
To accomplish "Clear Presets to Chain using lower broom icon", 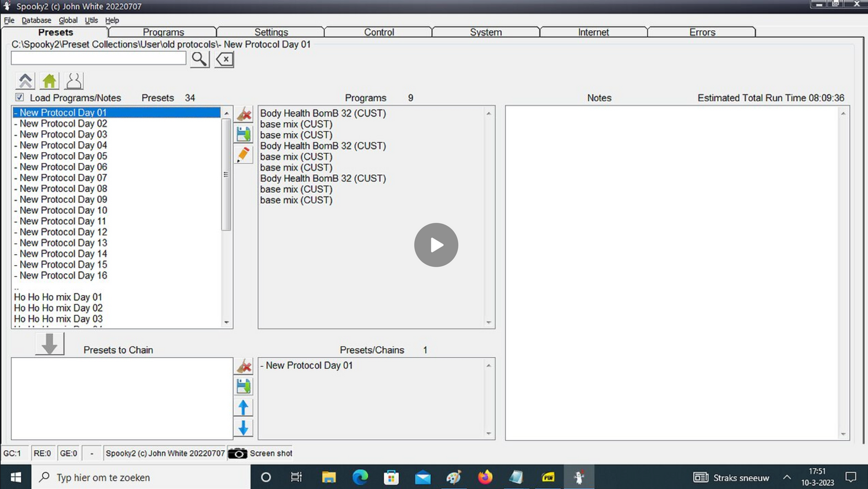I will point(243,366).
